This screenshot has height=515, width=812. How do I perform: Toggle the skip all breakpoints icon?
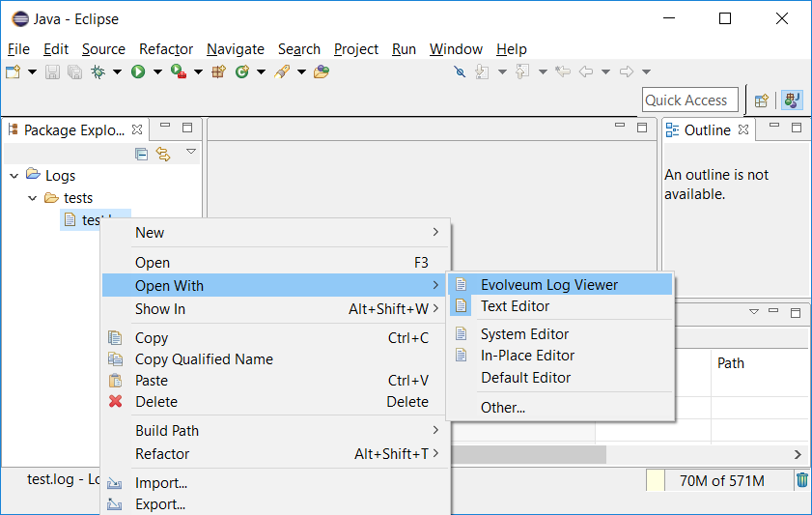(x=460, y=72)
